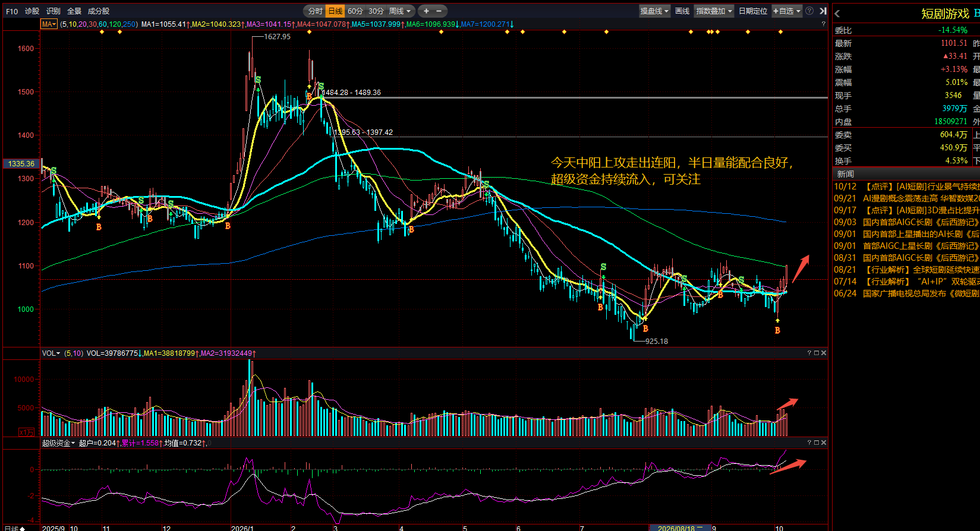Image resolution: width=980 pixels, height=531 pixels.
Task: Open help for the VOL indicator panel
Action: 809,353
